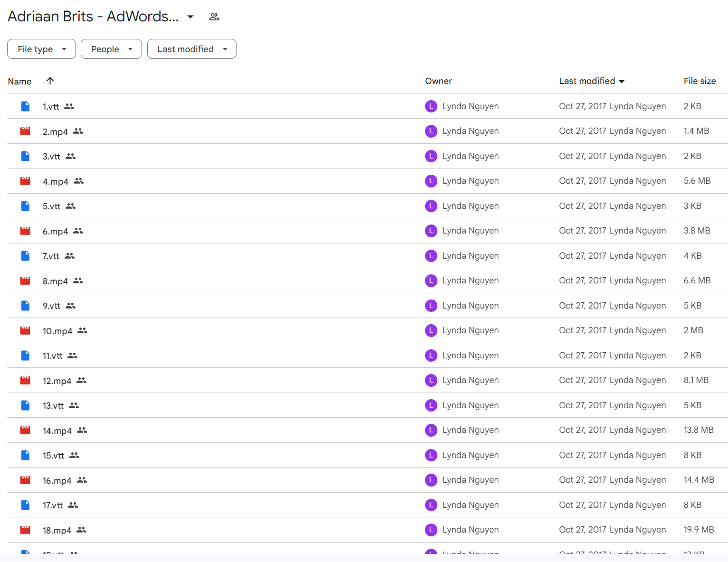Click the owner avatar in the 8.mp4 row

pyautogui.click(x=431, y=281)
